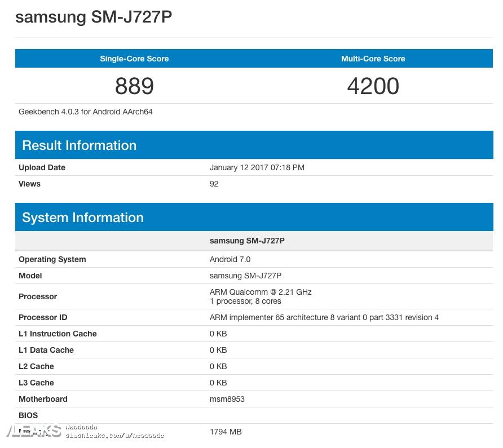Select the L1 Data Cache '0 KB' value
The image size is (503, 448).
[218, 350]
